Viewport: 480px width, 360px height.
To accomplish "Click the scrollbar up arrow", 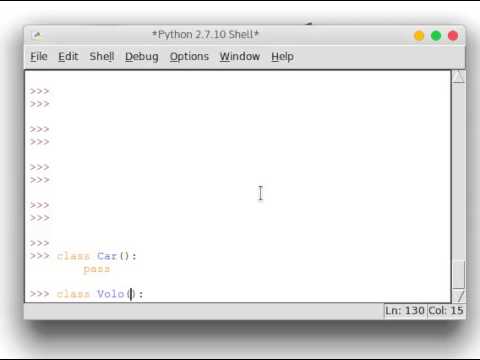I will (458, 77).
